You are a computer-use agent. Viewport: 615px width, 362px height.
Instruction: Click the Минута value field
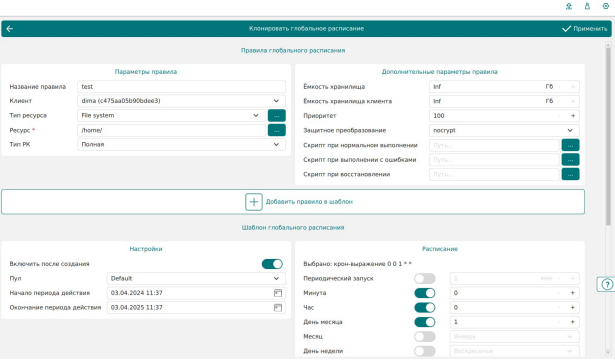[x=514, y=293]
